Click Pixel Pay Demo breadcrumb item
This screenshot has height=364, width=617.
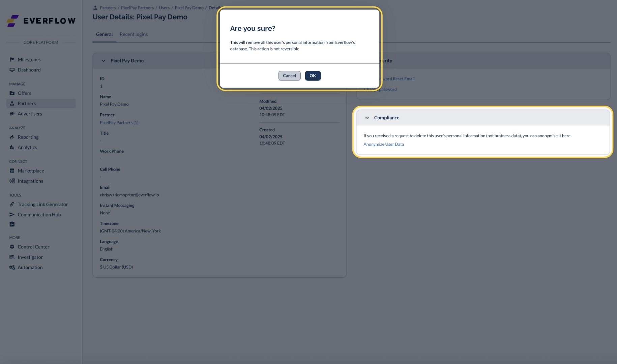(189, 8)
